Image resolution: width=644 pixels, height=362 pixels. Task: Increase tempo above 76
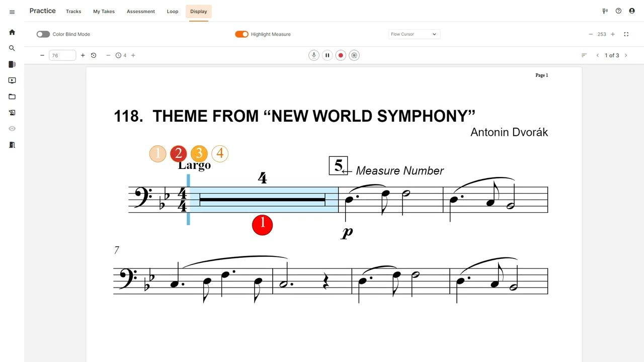(83, 55)
